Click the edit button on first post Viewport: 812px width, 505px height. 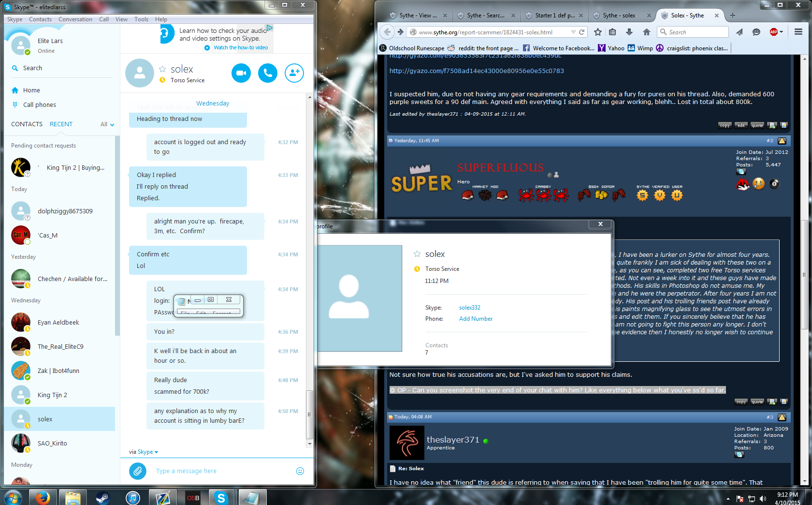coord(741,125)
